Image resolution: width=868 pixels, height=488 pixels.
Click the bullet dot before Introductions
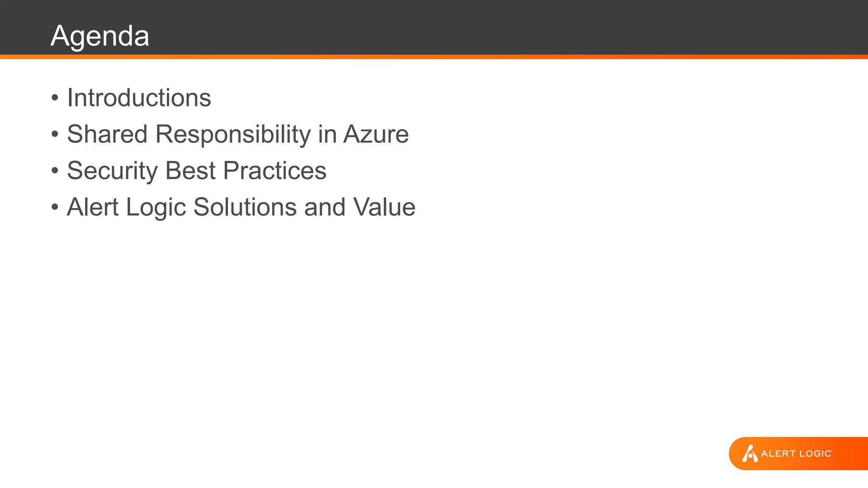click(55, 98)
